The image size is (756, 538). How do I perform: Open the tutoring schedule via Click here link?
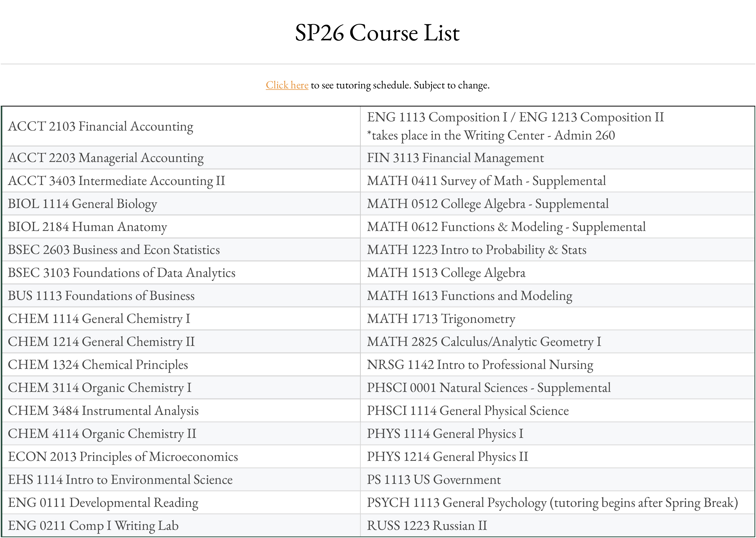(x=287, y=85)
